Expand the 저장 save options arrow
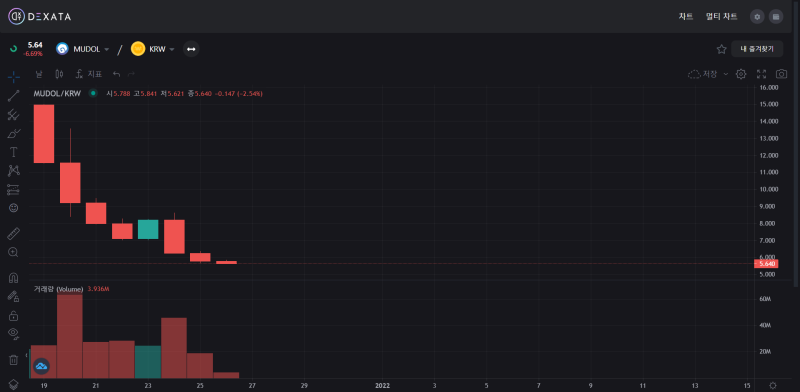 (x=726, y=75)
